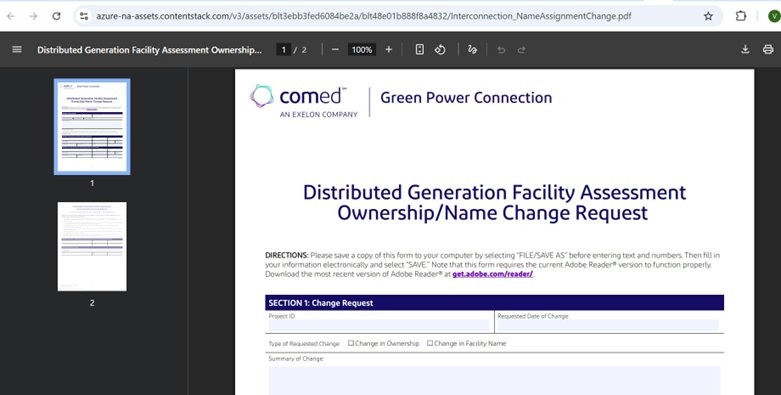The width and height of the screenshot is (781, 395).
Task: Click the 'Type of Requested Change' label
Action: (304, 344)
